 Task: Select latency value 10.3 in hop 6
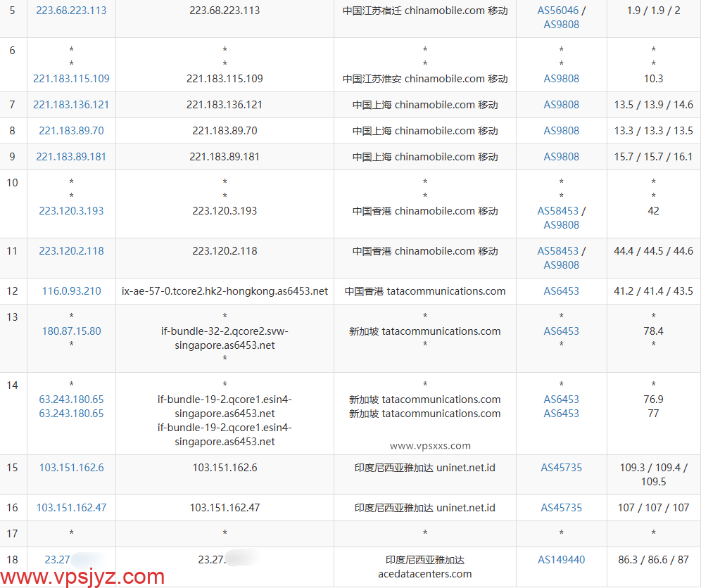(653, 79)
